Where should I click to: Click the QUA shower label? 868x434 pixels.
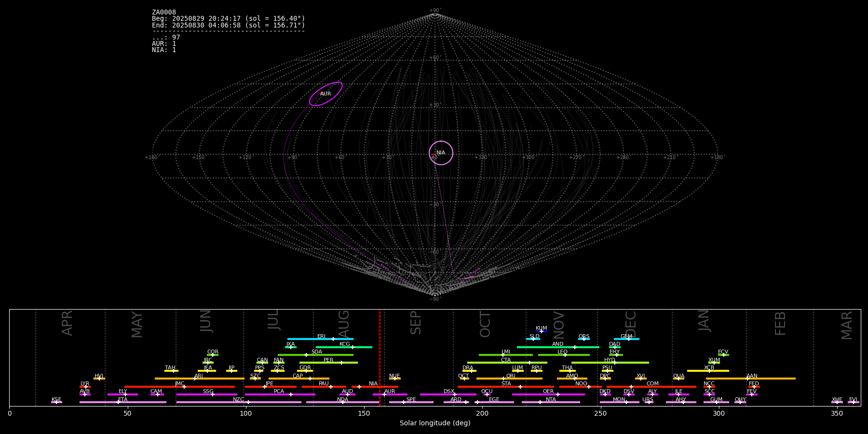click(678, 376)
